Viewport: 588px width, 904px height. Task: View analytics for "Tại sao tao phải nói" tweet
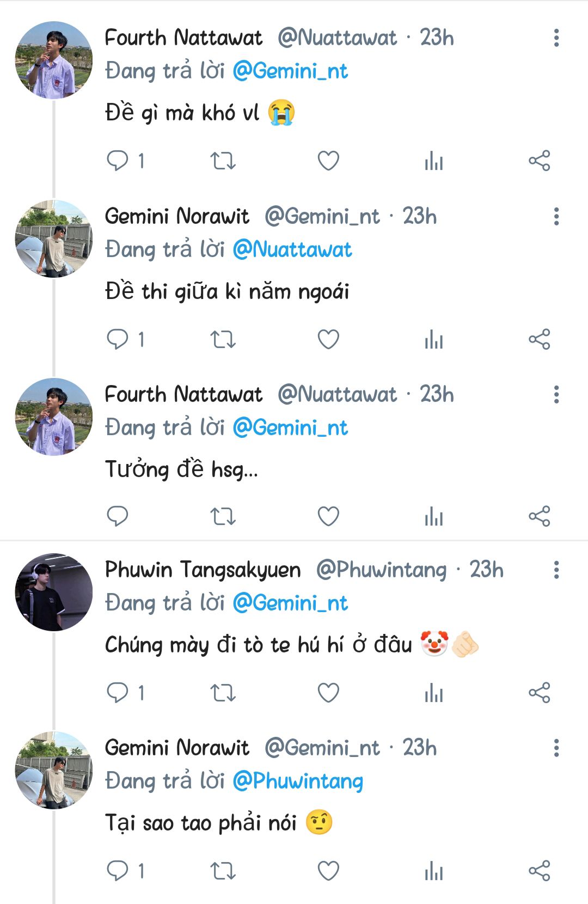point(433,871)
